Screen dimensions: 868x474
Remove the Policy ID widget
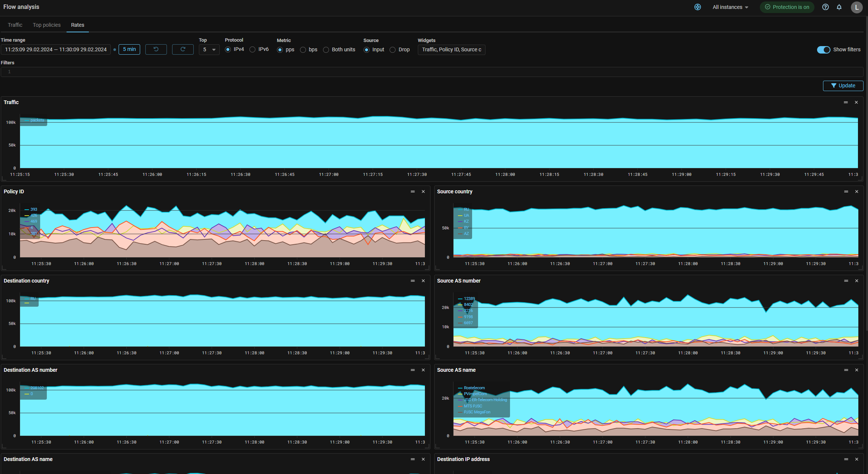[x=423, y=191]
